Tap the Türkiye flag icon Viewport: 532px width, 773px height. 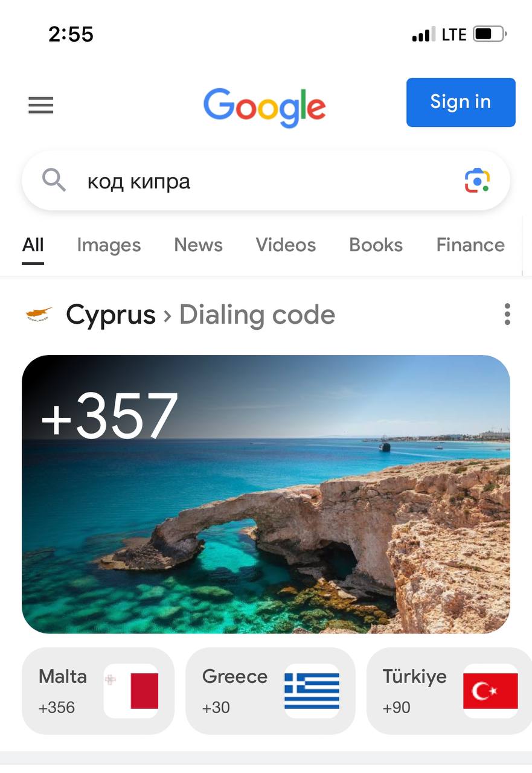[490, 691]
